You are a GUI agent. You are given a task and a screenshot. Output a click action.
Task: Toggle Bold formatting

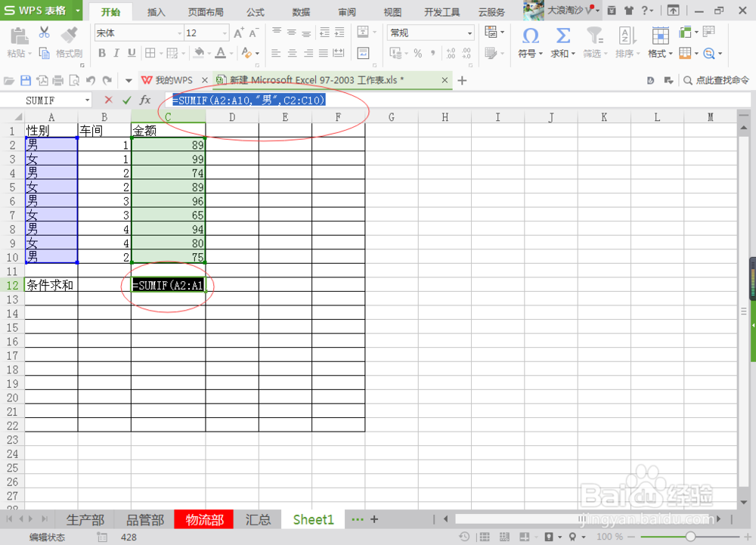[x=102, y=53]
